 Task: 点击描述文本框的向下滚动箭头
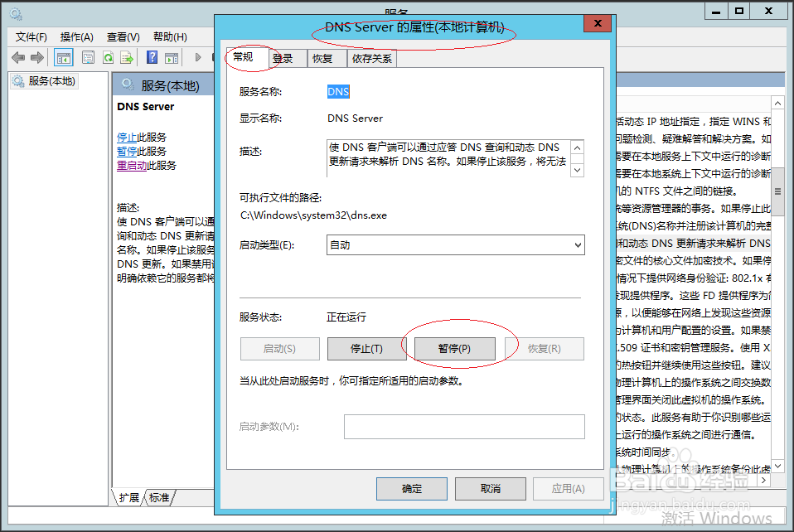(577, 171)
